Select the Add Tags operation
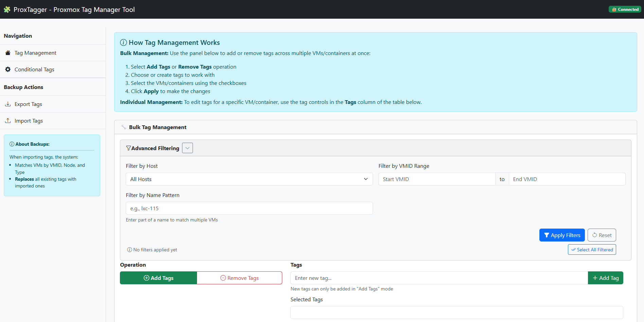Viewport: 644px width, 322px height. tap(158, 278)
